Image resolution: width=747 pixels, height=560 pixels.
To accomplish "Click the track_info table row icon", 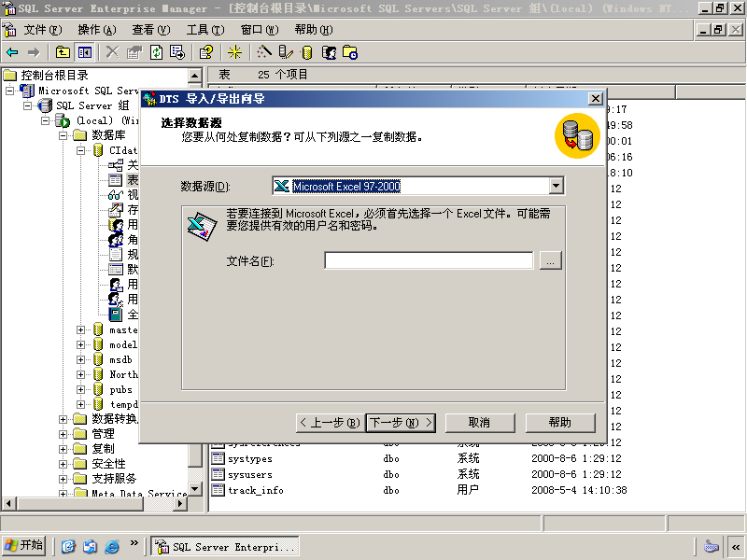I will (218, 490).
